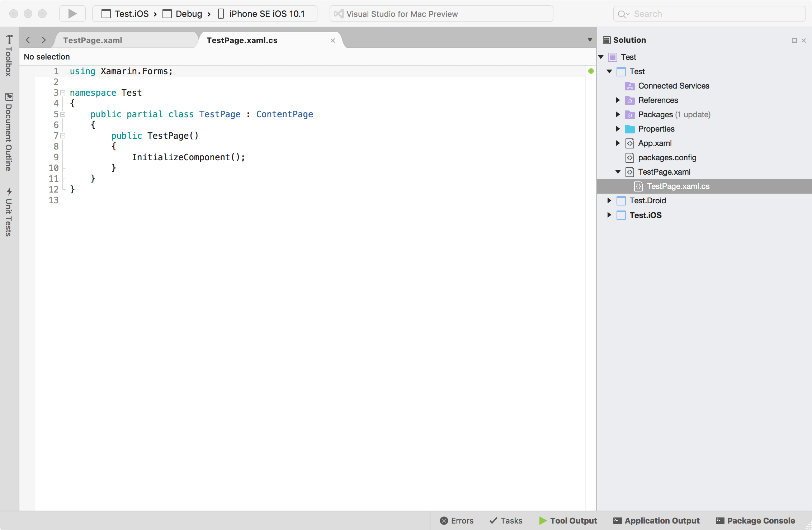Fold the class block at line 5
The image size is (812, 530).
pos(63,114)
